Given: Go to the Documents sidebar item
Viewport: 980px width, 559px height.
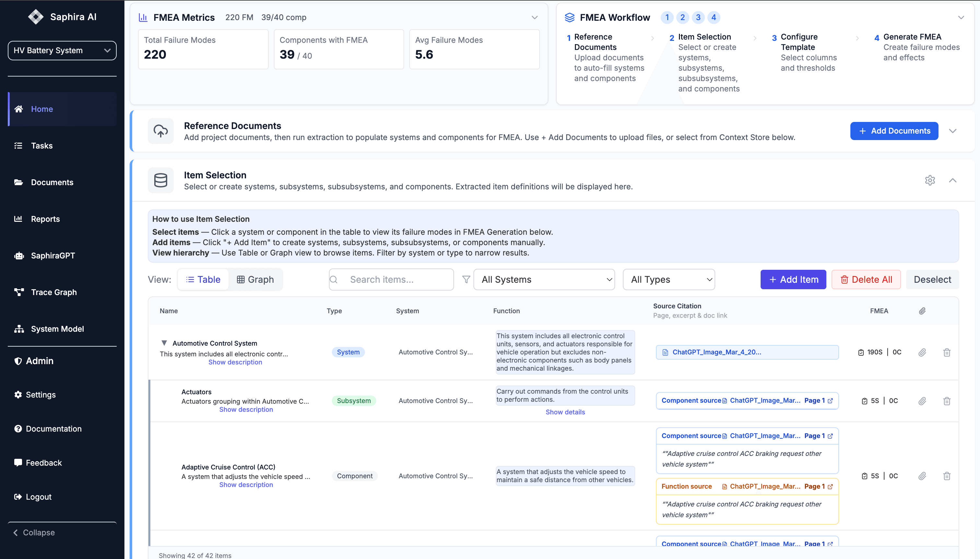Looking at the screenshot, I should [52, 182].
